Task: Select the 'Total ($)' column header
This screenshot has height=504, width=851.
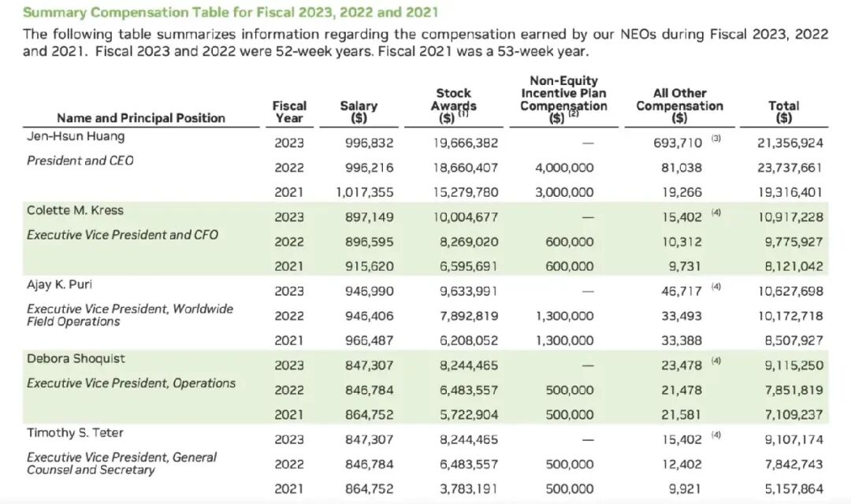Action: coord(784,112)
